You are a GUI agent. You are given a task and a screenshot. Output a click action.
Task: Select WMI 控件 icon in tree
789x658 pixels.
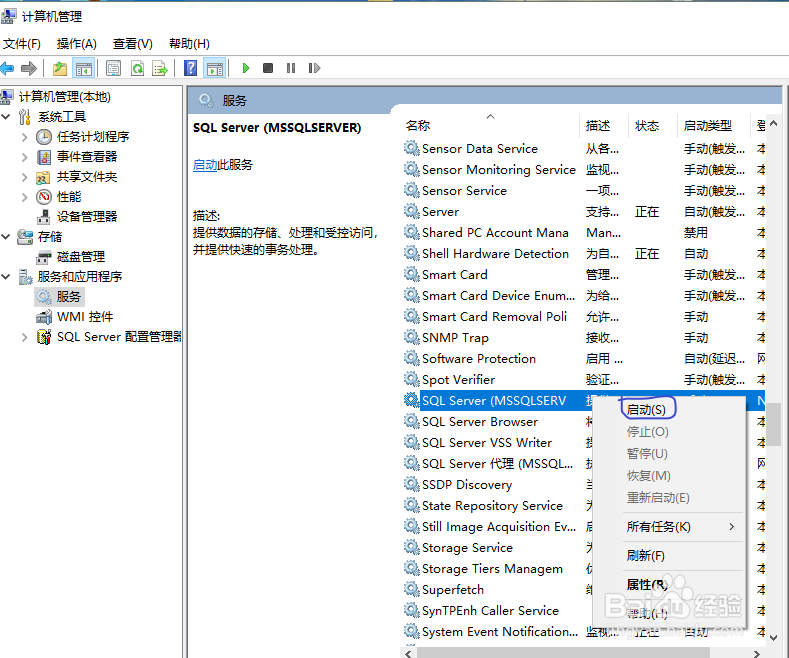click(x=44, y=317)
